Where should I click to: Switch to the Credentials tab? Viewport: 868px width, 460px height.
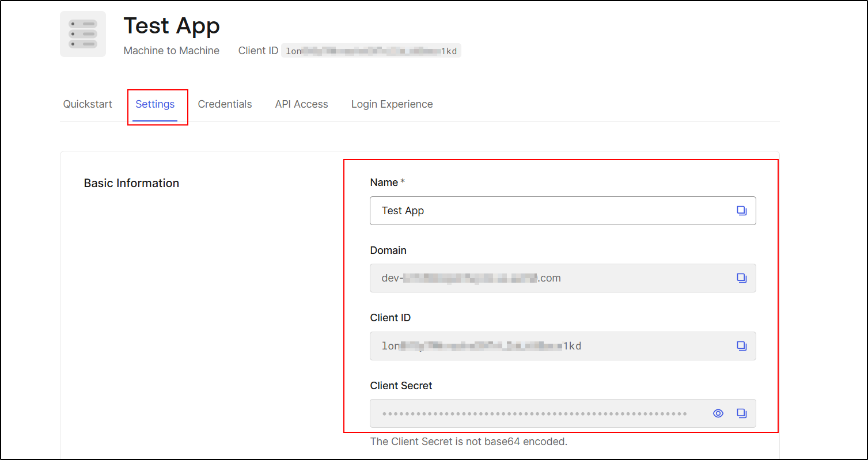pyautogui.click(x=225, y=104)
